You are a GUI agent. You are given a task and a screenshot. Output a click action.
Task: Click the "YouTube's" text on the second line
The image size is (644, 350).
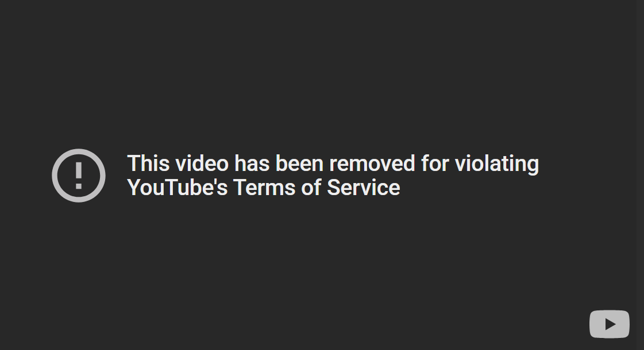(178, 188)
